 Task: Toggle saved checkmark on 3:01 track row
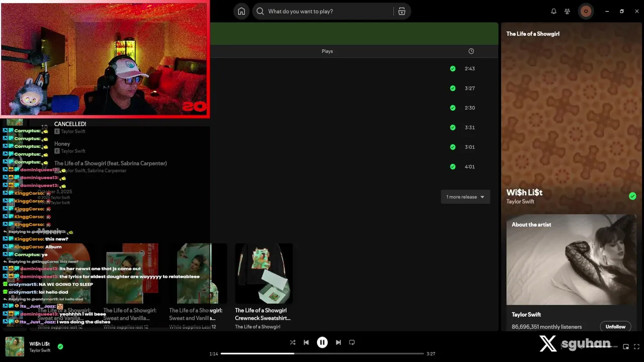(x=453, y=147)
